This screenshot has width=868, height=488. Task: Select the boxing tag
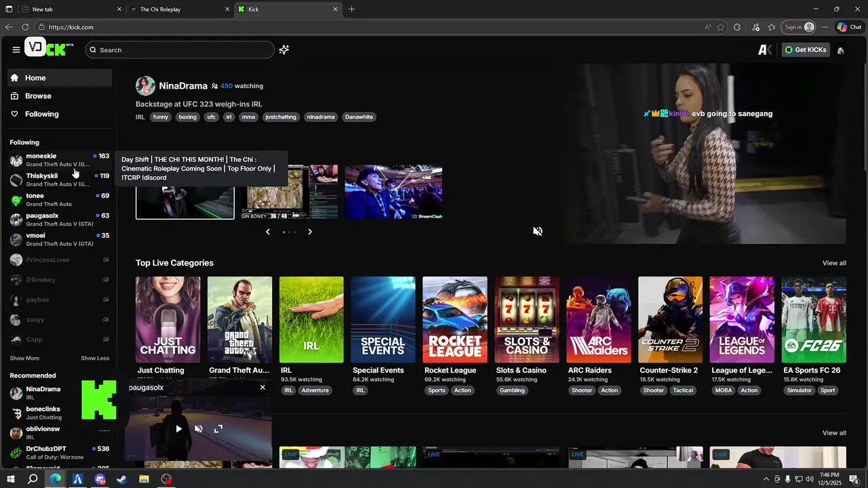click(188, 117)
